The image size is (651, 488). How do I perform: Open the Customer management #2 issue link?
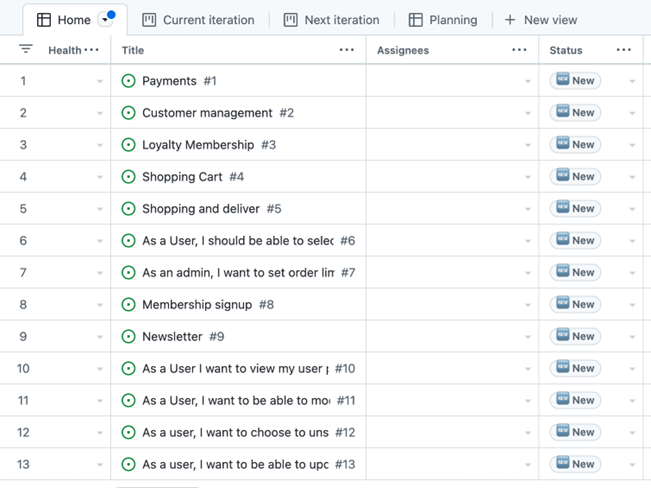click(218, 113)
